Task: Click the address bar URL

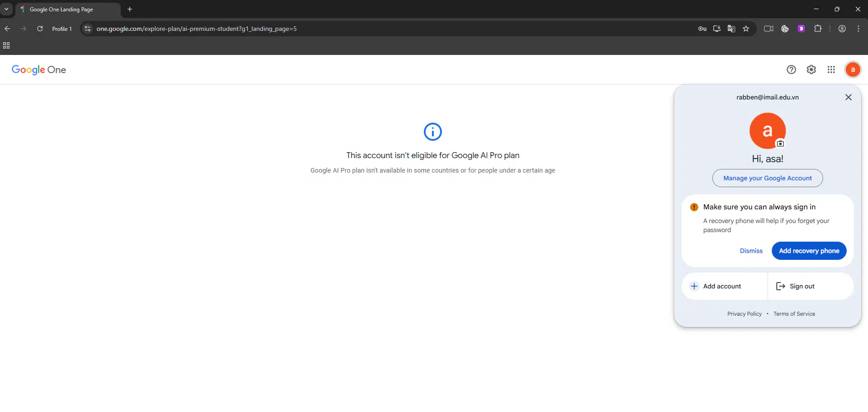Action: tap(196, 29)
